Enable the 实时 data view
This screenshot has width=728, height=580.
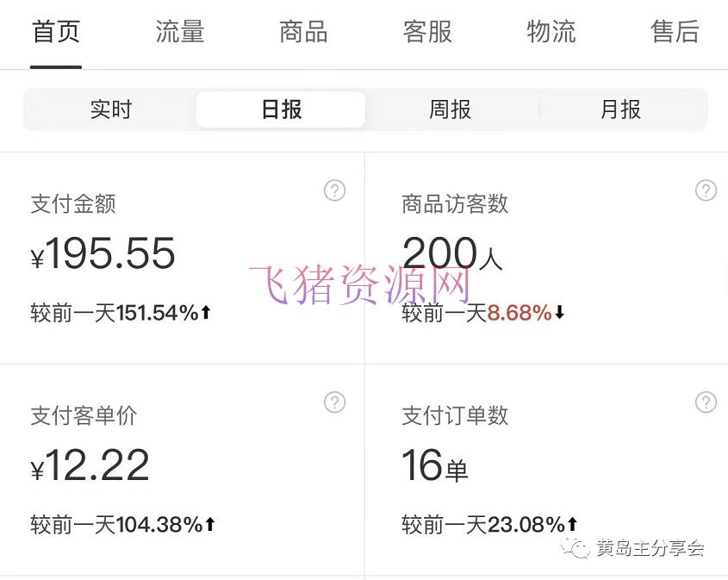pyautogui.click(x=110, y=109)
